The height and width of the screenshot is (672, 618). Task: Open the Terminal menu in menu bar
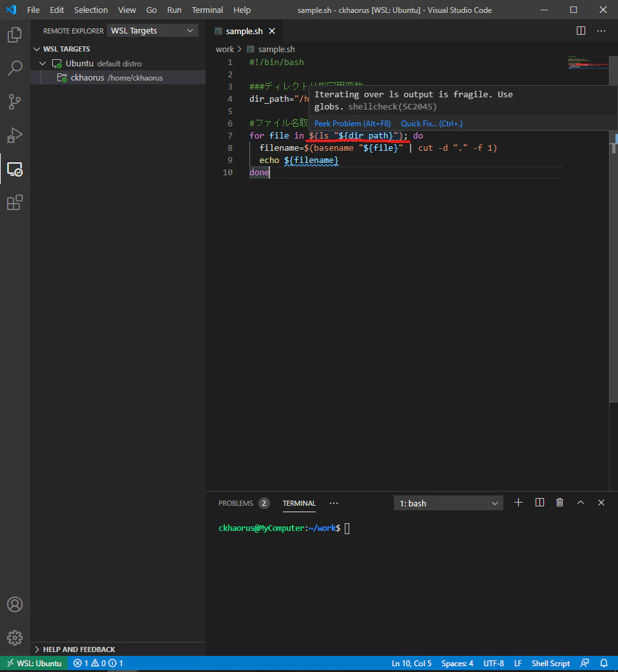tap(208, 10)
